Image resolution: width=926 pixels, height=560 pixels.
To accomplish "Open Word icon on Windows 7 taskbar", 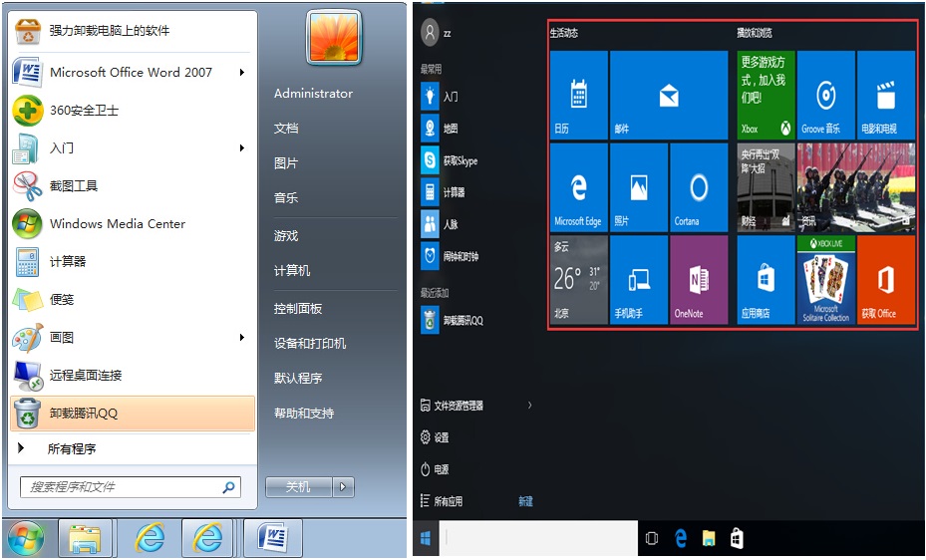I will (273, 538).
